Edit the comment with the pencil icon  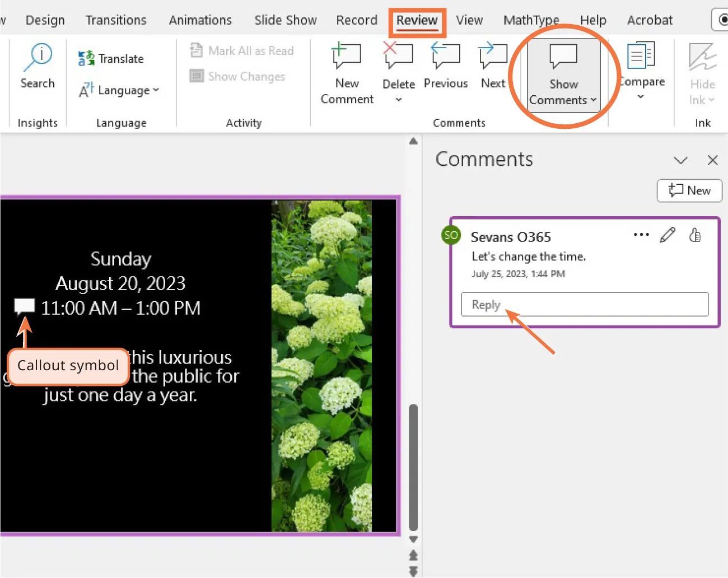tap(668, 235)
